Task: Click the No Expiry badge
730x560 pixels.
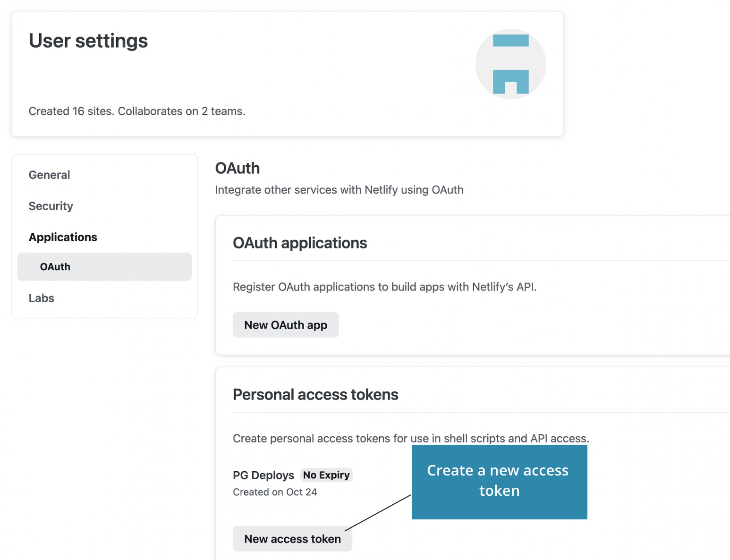Action: tap(326, 475)
